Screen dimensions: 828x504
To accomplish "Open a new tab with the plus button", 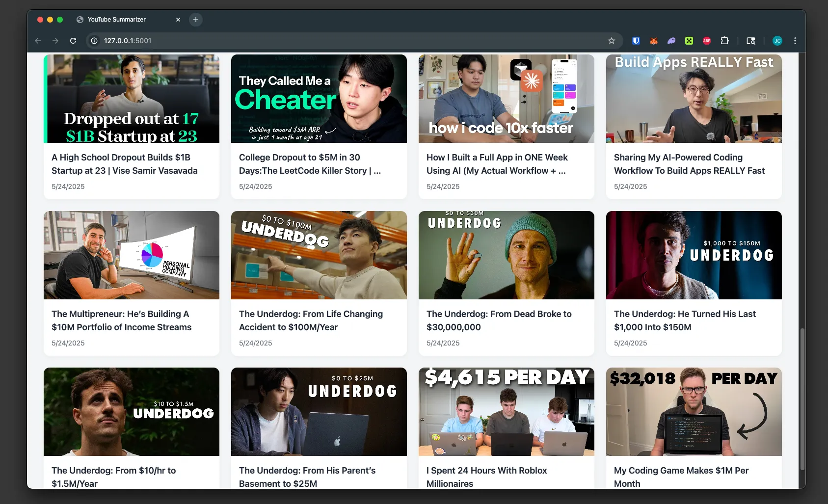I will click(x=195, y=20).
